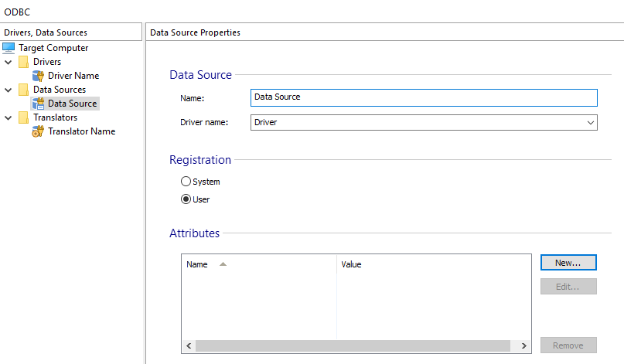The height and width of the screenshot is (364, 624).
Task: Open the Driver name dropdown
Action: tap(591, 123)
